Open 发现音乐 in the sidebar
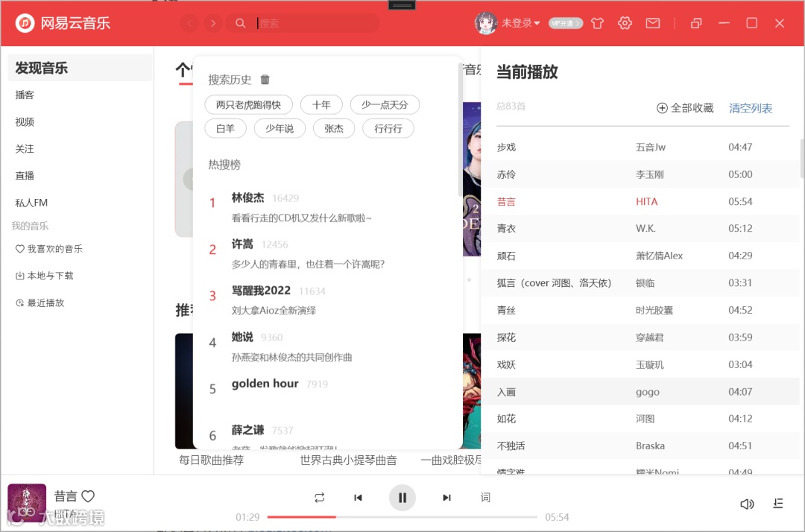 (x=80, y=68)
